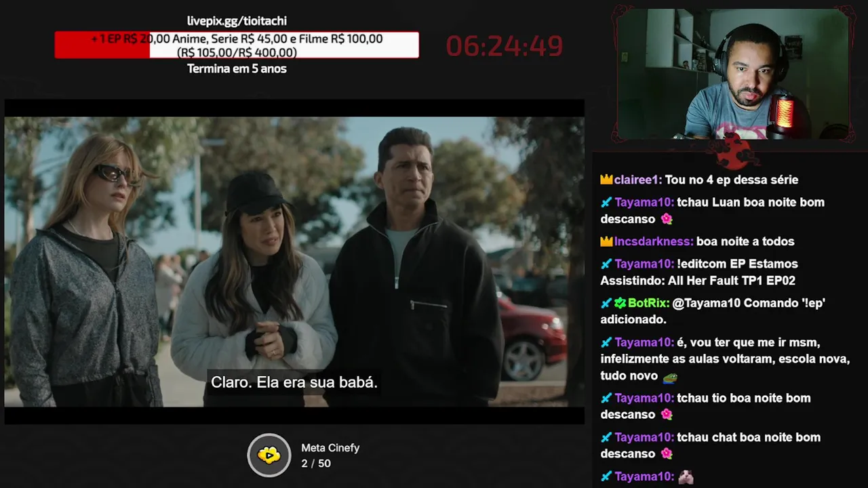This screenshot has height=488, width=868.
Task: Click sword badge on '!editcom EP' message
Action: (x=606, y=264)
